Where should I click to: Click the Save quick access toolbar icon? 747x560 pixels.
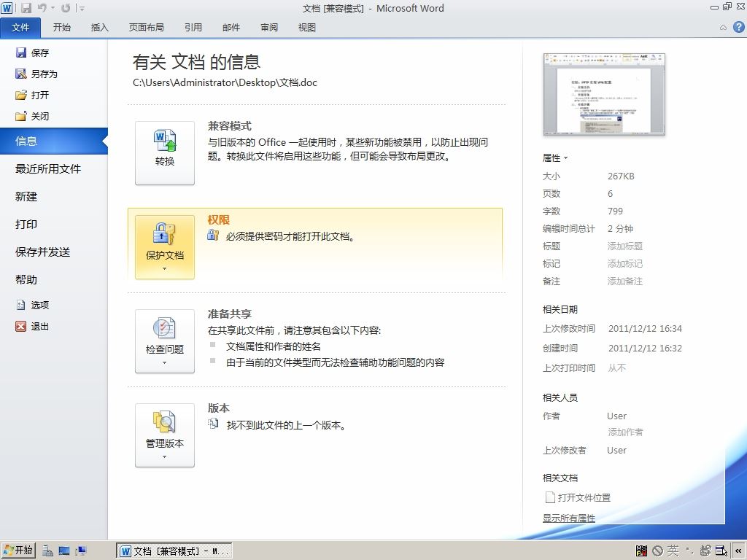tap(26, 7)
